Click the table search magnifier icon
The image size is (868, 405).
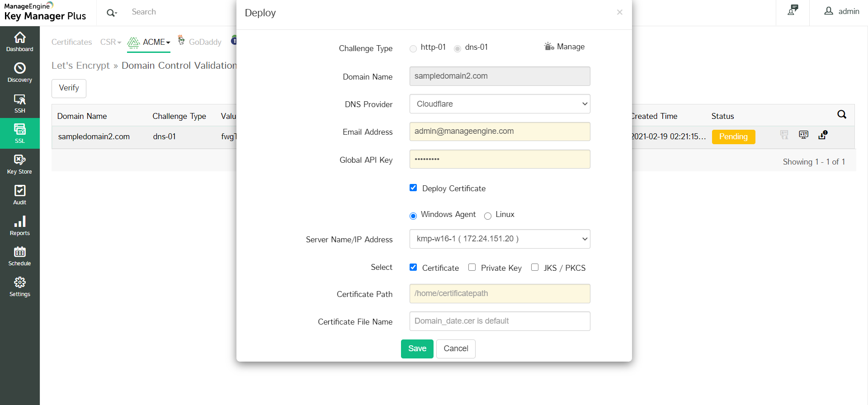pyautogui.click(x=841, y=114)
